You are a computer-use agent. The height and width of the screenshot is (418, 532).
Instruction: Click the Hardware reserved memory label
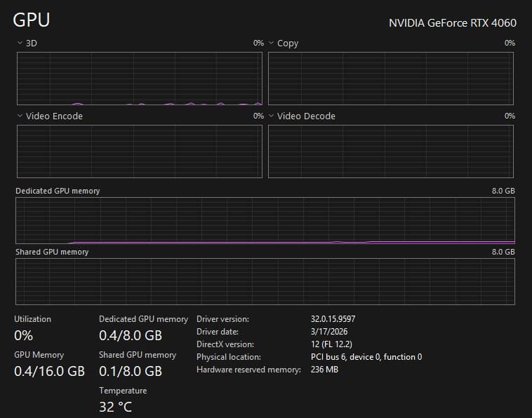click(x=248, y=370)
